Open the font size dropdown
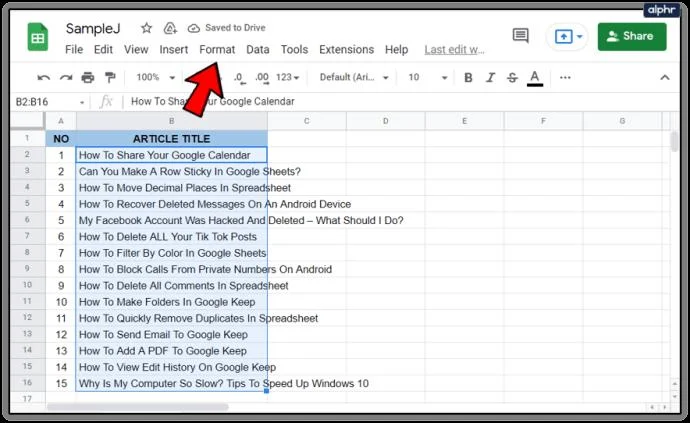Viewport: 690px width, 423px height. tap(425, 77)
